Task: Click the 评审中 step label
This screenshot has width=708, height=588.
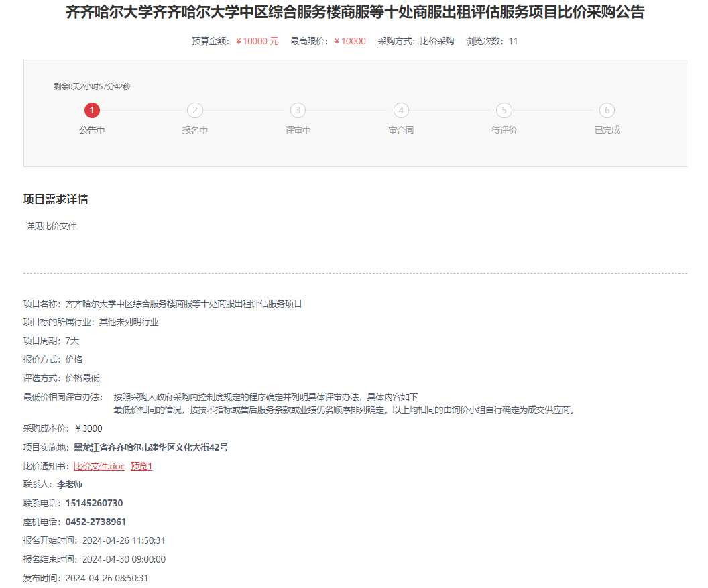Action: coord(298,130)
